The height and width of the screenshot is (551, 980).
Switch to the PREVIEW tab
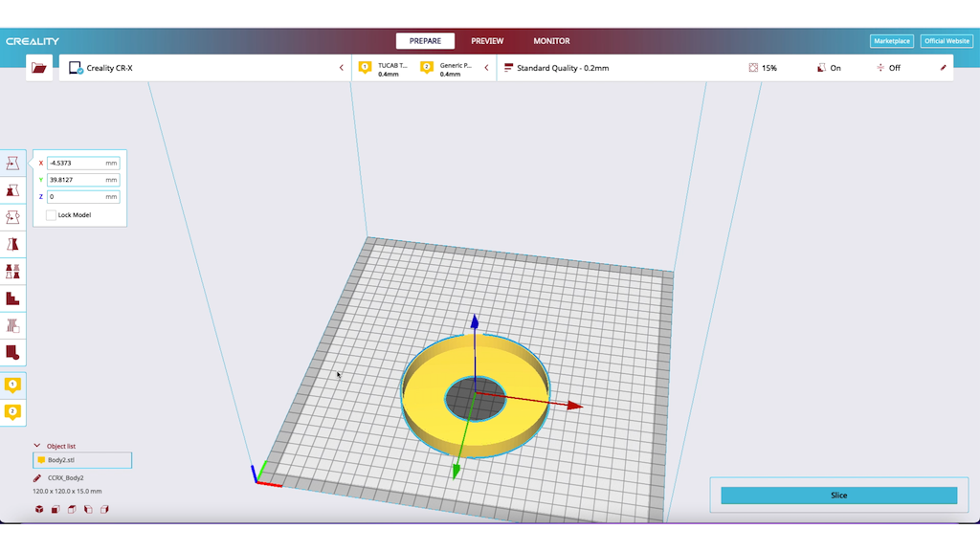point(487,40)
